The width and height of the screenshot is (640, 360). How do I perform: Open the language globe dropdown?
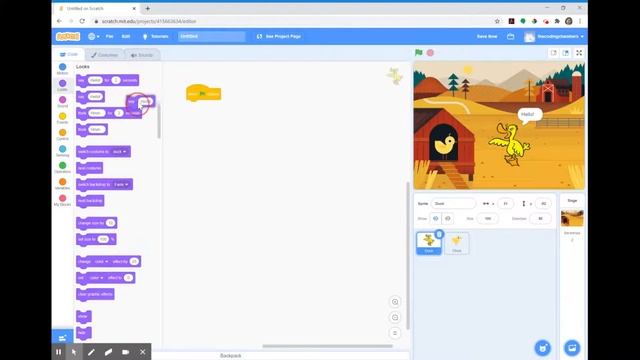(x=93, y=36)
